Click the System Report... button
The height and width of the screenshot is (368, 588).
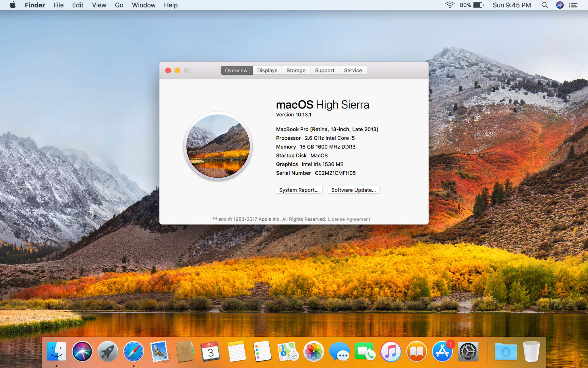pos(299,190)
